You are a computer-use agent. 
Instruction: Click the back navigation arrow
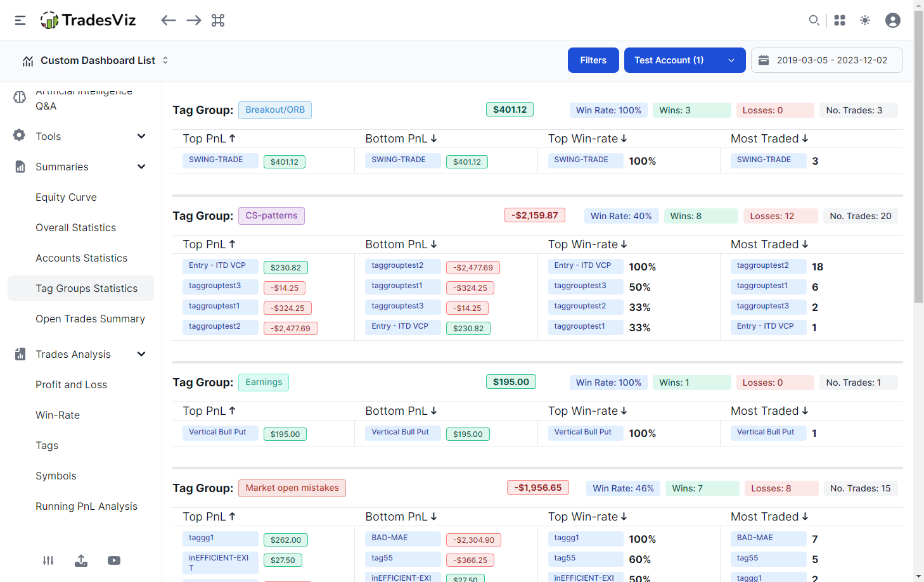coord(168,20)
